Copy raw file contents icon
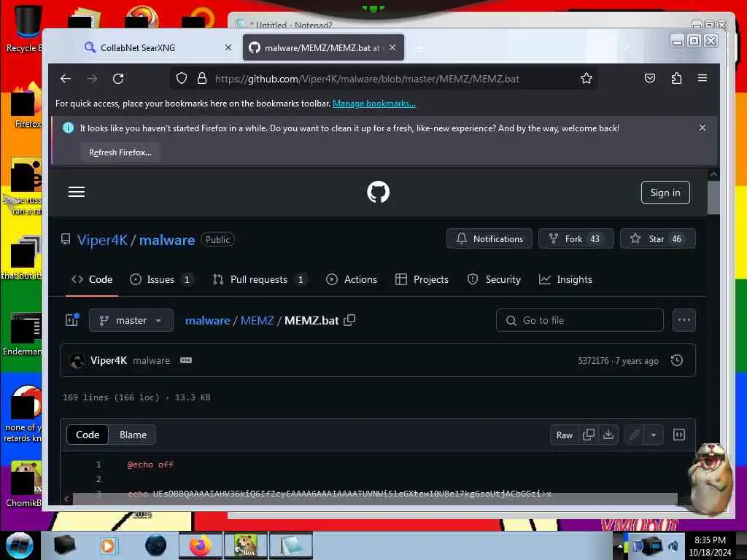The height and width of the screenshot is (560, 747). [589, 435]
